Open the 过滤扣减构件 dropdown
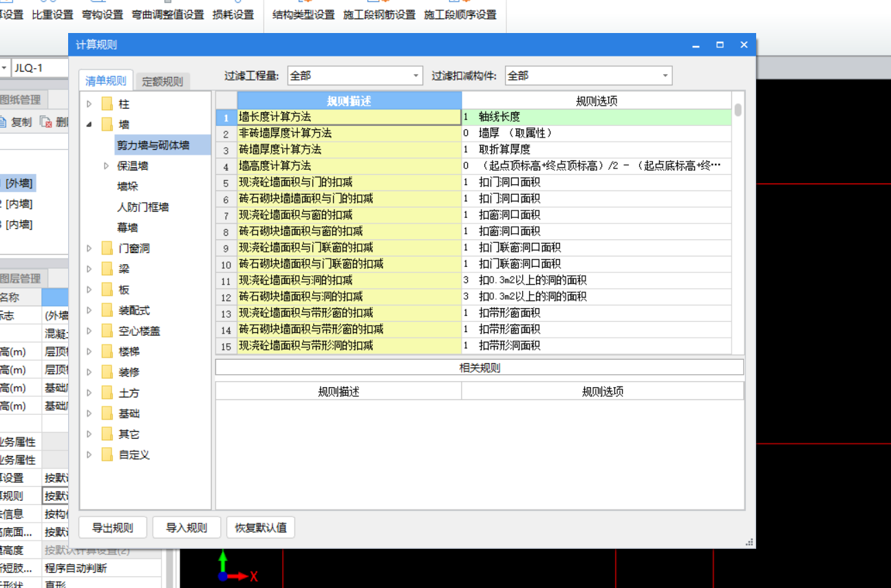The width and height of the screenshot is (891, 588). (x=665, y=76)
